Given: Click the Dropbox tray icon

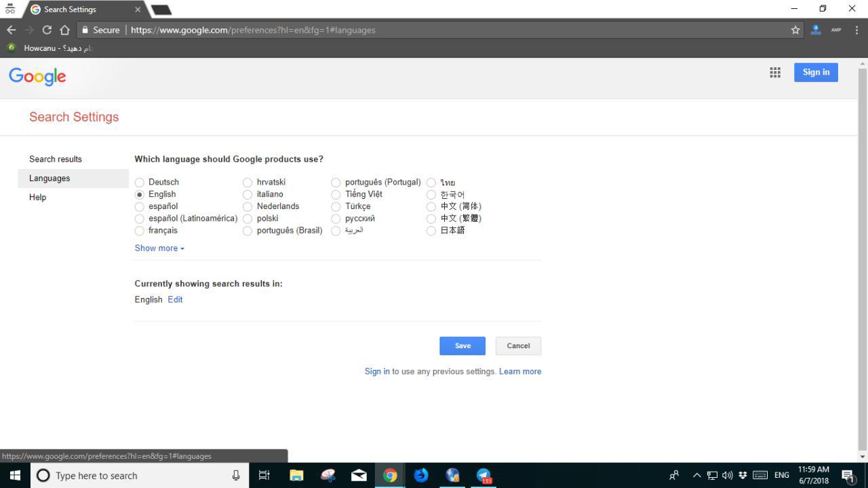Looking at the screenshot, I should click(743, 475).
